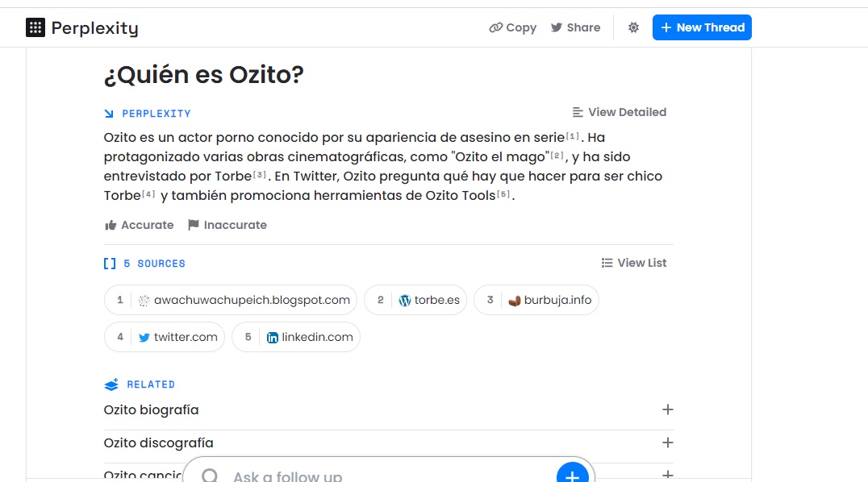The height and width of the screenshot is (482, 868).
Task: Click the ¿Quién es Ozito? title
Action: pos(204,75)
